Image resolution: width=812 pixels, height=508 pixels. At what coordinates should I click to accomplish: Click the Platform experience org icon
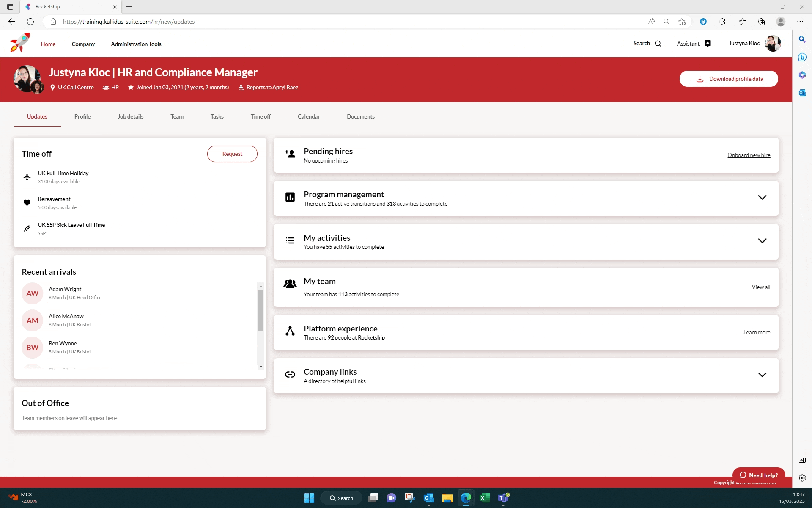290,331
